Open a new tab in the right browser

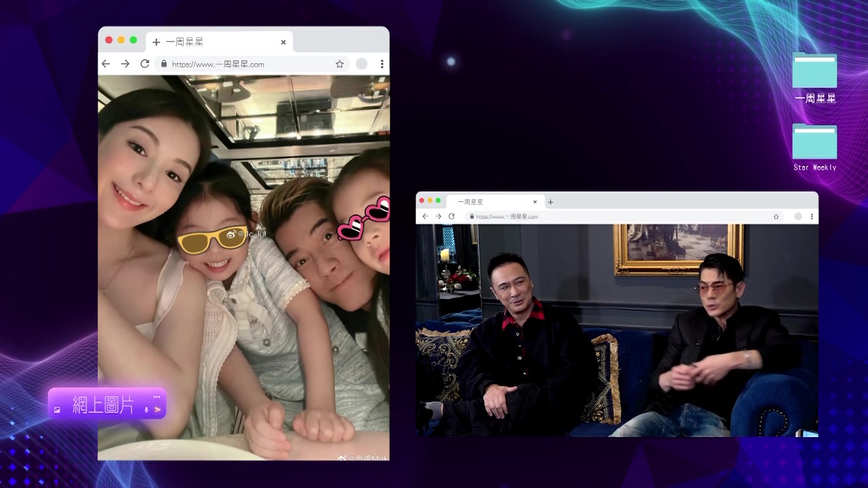tap(551, 202)
